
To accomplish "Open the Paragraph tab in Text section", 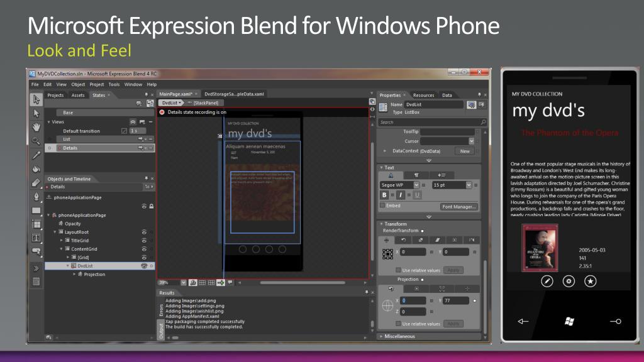I will pyautogui.click(x=416, y=175).
